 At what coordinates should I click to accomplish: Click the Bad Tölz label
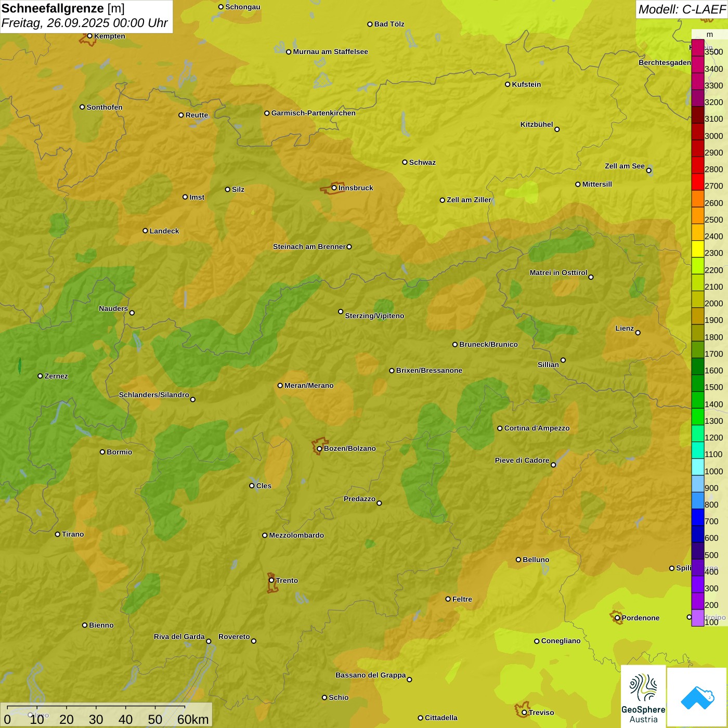coord(389,24)
